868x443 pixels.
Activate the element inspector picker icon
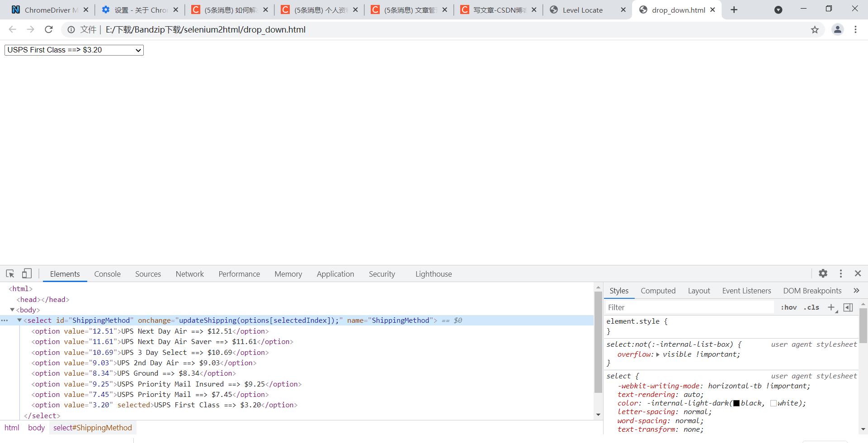(x=10, y=273)
